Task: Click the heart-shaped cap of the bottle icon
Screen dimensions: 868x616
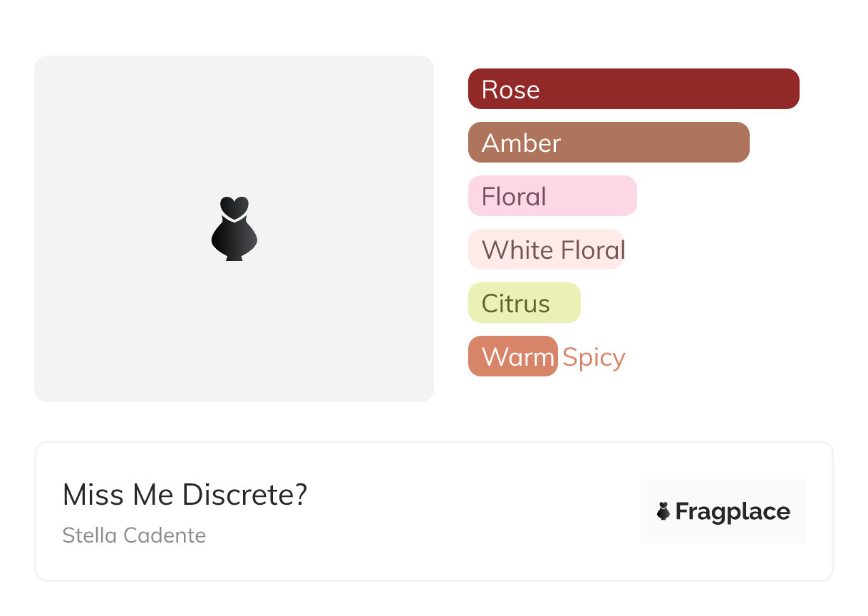Action: [234, 206]
